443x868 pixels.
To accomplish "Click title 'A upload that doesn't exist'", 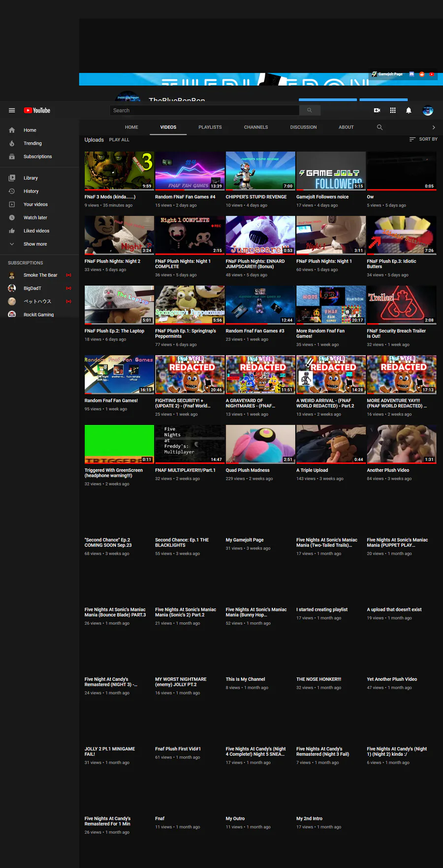I will [394, 610].
